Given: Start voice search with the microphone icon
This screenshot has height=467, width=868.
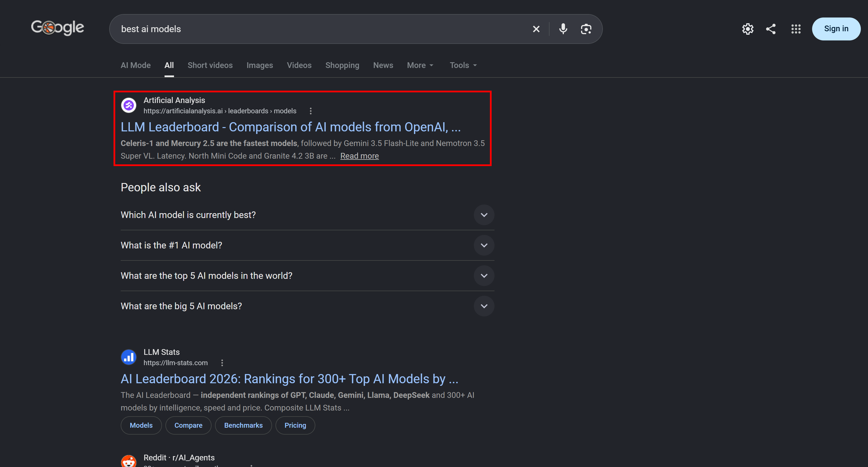Looking at the screenshot, I should [563, 29].
